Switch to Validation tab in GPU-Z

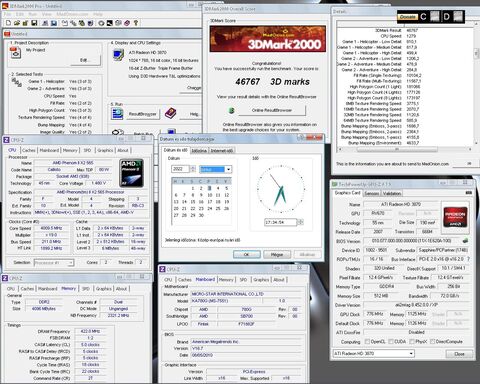tap(392, 193)
